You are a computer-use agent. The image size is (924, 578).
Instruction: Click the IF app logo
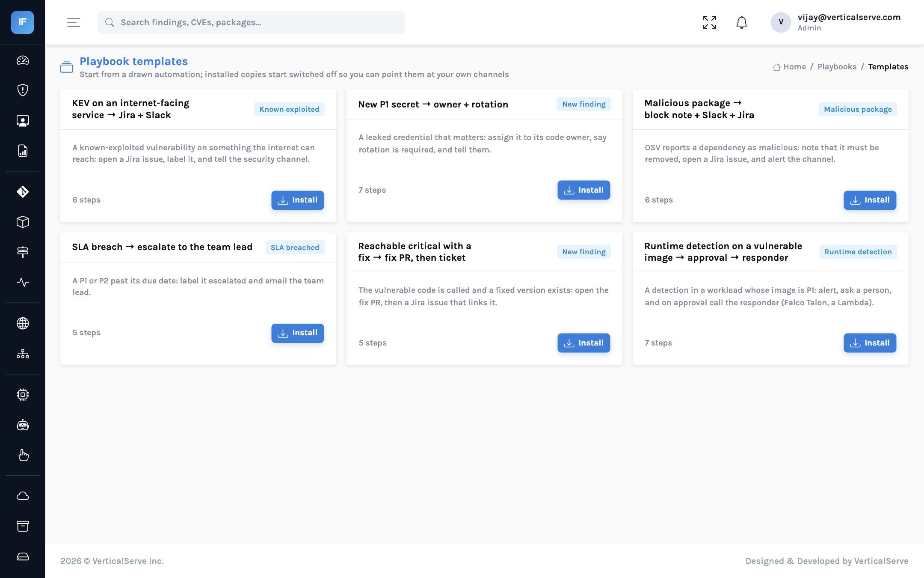[x=22, y=22]
